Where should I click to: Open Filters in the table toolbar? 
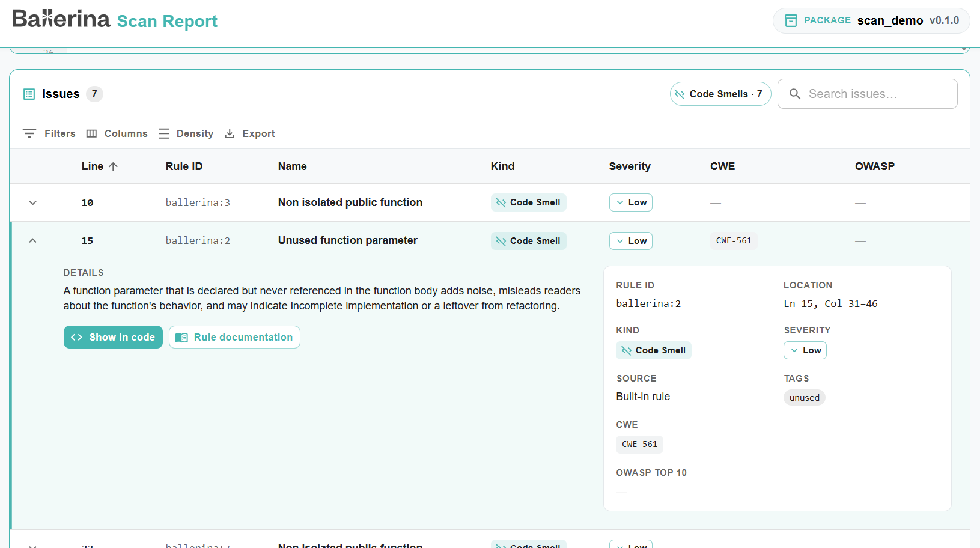(49, 133)
